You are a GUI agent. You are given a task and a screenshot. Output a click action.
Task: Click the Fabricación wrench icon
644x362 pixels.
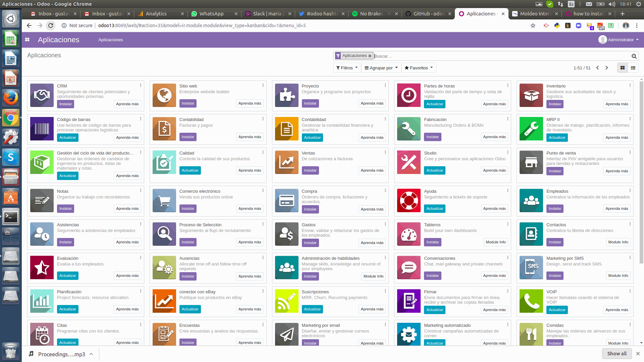409,129
